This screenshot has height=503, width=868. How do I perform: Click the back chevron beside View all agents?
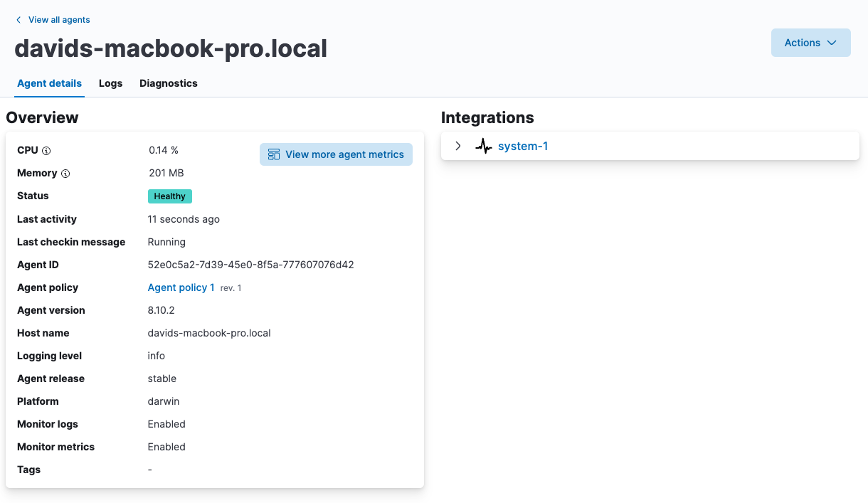(x=18, y=20)
